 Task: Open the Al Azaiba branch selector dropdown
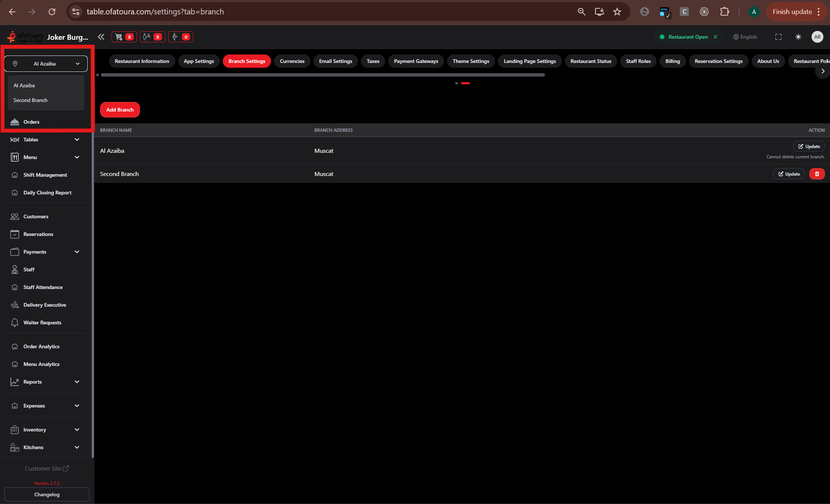point(46,63)
